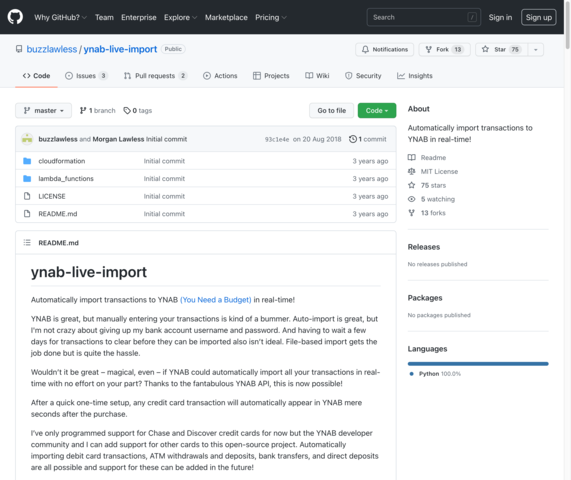Open the cloudformation folder
This screenshot has height=480, width=571.
pos(62,161)
